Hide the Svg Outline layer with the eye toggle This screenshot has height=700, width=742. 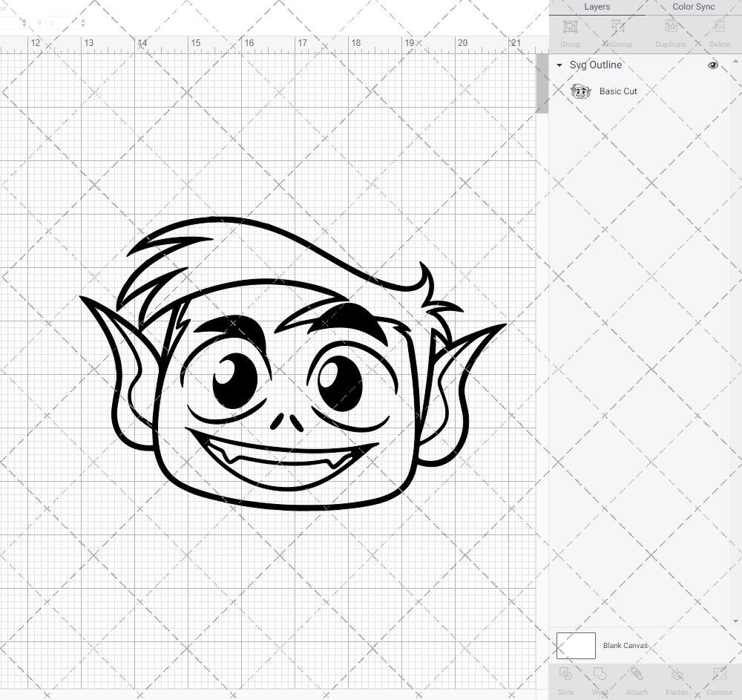click(x=713, y=65)
